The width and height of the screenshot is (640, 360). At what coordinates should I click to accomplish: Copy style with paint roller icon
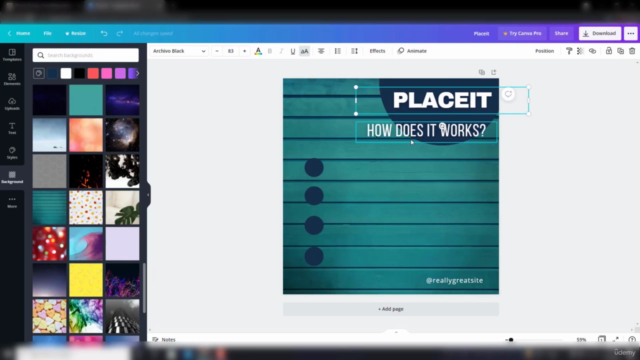point(569,51)
